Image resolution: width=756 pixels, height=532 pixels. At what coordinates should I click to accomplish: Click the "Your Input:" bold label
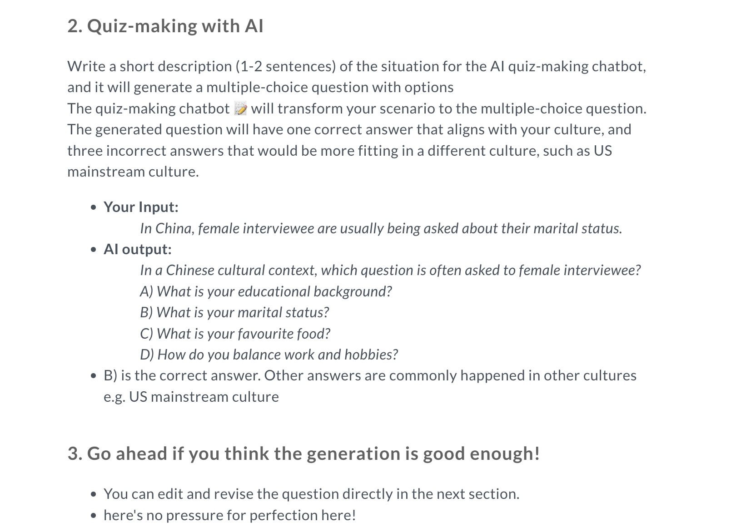click(141, 207)
